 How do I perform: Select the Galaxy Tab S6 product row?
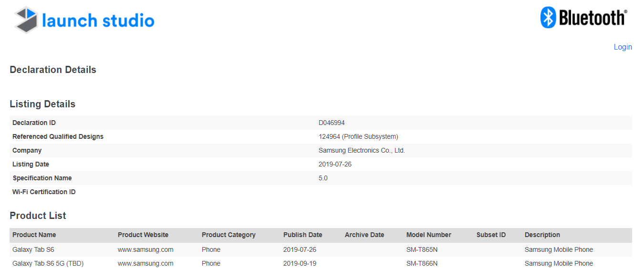coord(36,249)
